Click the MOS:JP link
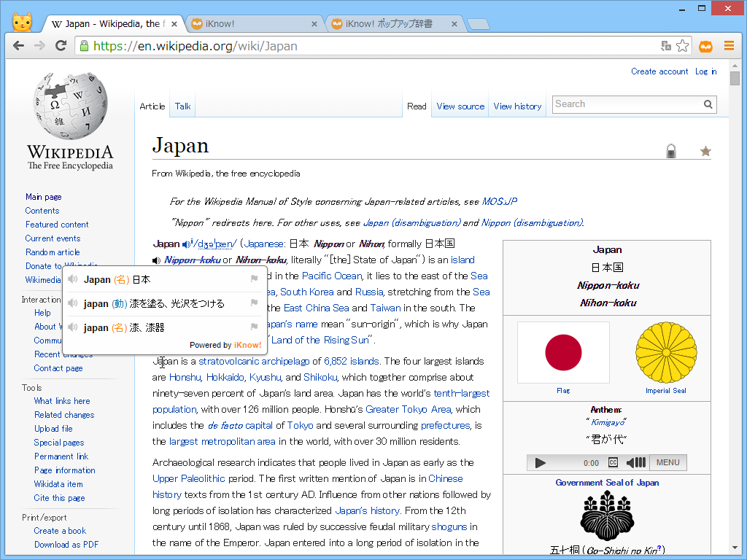This screenshot has width=747, height=560. click(x=499, y=201)
